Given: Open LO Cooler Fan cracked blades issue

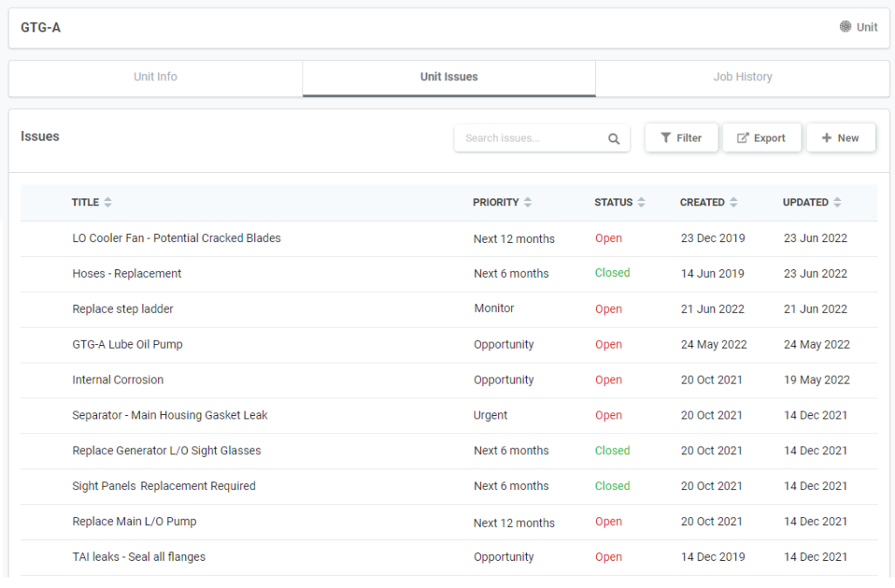Looking at the screenshot, I should tap(177, 239).
